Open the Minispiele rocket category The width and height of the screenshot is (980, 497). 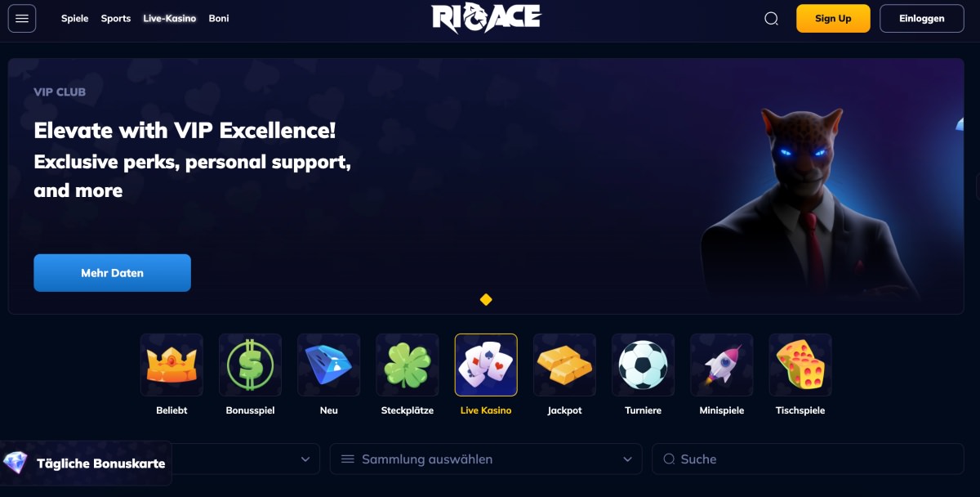(x=722, y=365)
